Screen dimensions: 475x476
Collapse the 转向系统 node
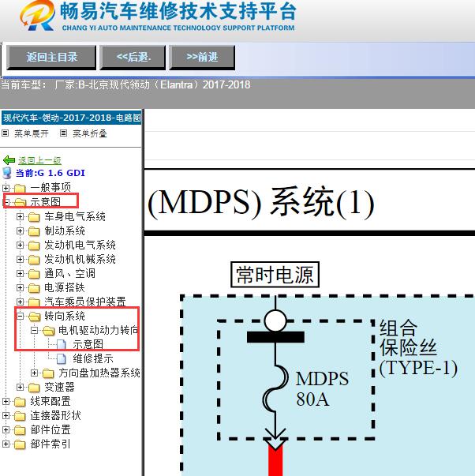coord(20,316)
